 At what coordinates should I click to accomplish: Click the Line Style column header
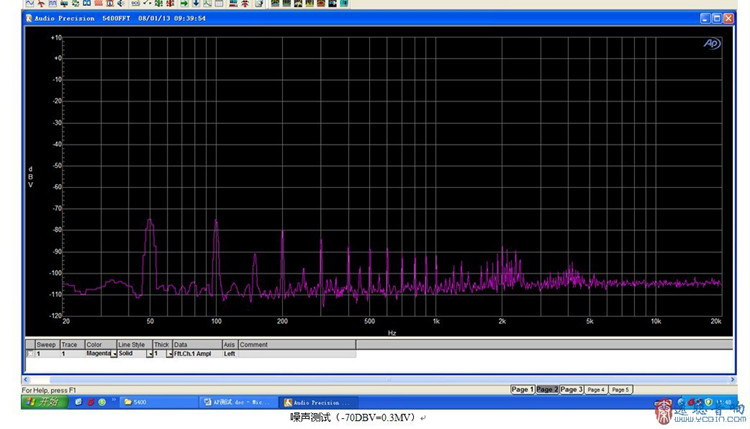(134, 344)
